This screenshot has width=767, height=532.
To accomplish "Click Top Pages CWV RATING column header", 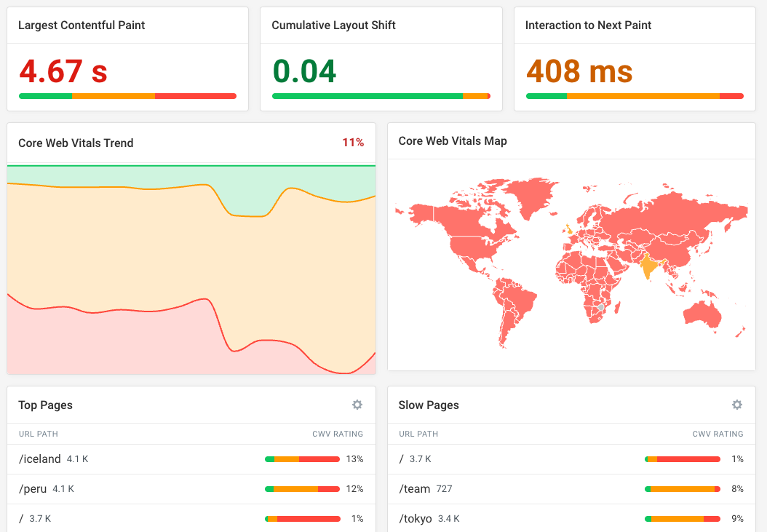I will click(x=338, y=434).
